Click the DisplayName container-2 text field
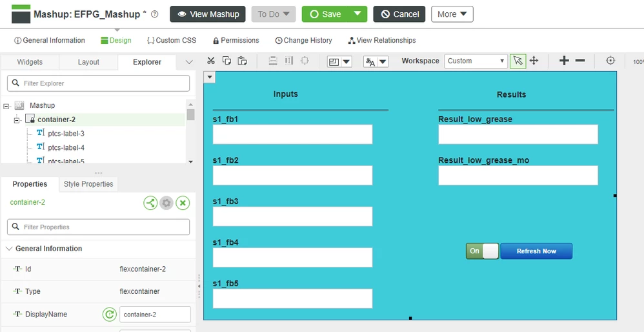The width and height of the screenshot is (644, 332). [156, 315]
